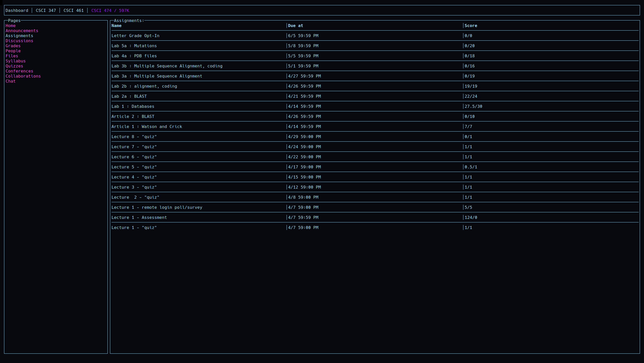Open the Letter Grade Opt-In assignment
Image resolution: width=644 pixels, height=363 pixels.
[135, 36]
